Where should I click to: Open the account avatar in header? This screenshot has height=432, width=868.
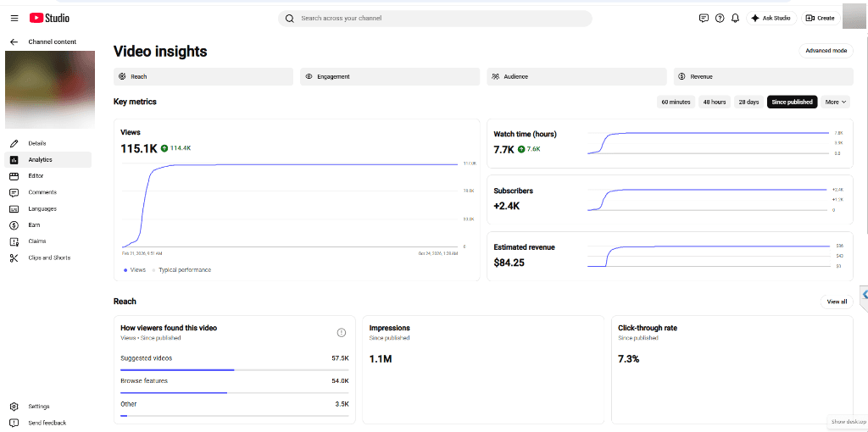point(854,16)
